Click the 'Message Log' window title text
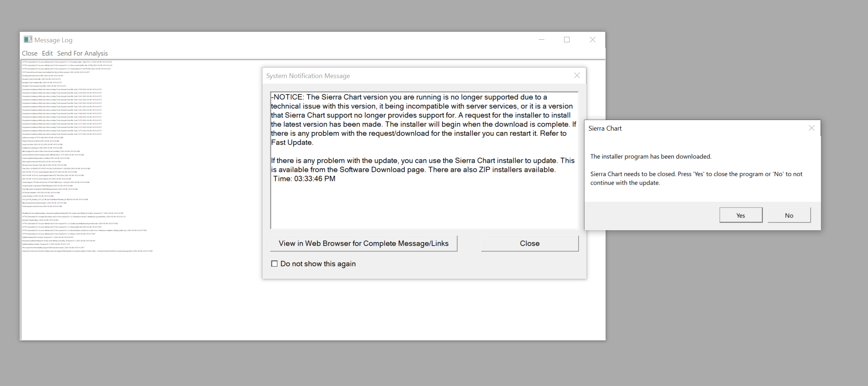868x386 pixels. pos(53,40)
